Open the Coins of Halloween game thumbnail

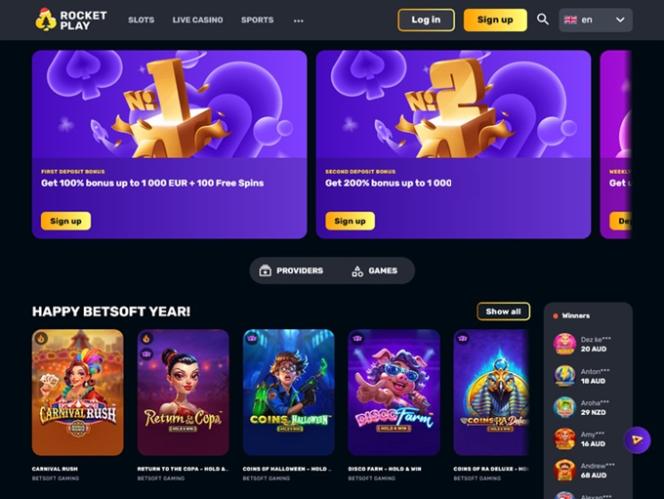click(288, 392)
